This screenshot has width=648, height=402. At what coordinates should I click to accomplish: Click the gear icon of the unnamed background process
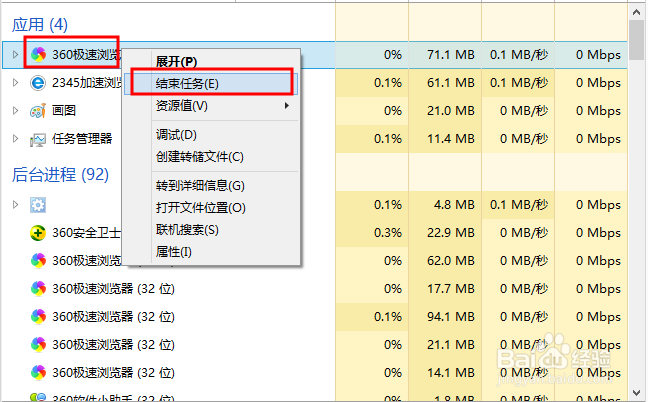coord(38,205)
